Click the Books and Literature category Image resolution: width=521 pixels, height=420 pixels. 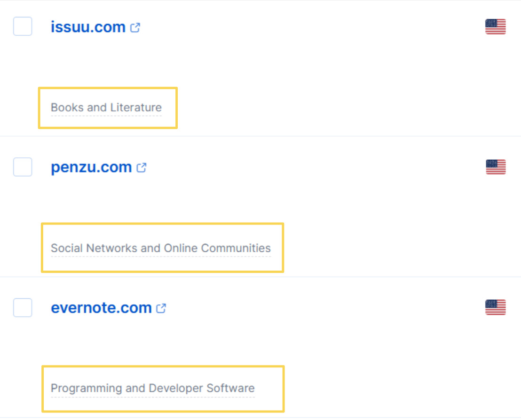pos(106,108)
